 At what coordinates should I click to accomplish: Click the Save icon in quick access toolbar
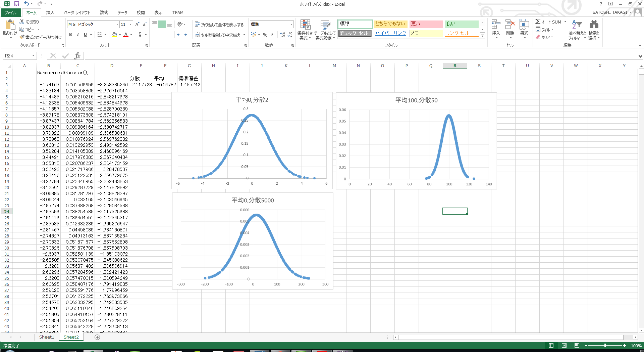(16, 4)
